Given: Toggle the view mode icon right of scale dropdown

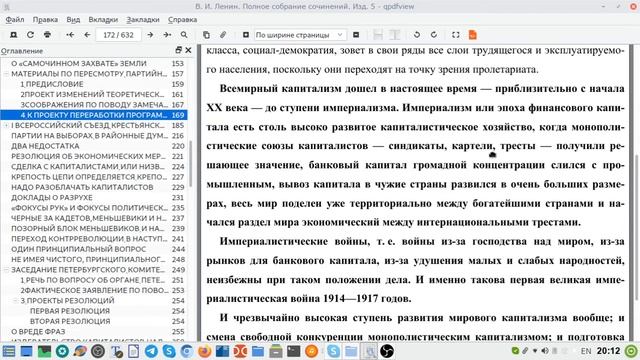Looking at the screenshot, I should point(356,35).
